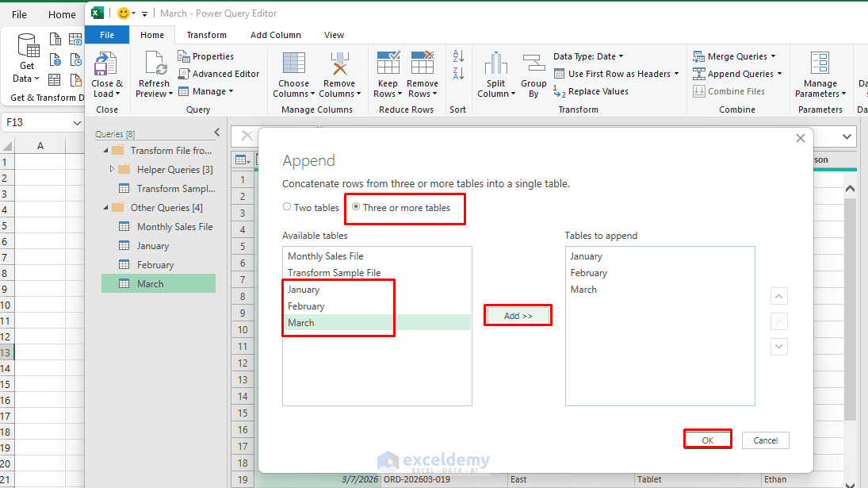Open query Properties
The width and height of the screenshot is (868, 488).
click(206, 56)
